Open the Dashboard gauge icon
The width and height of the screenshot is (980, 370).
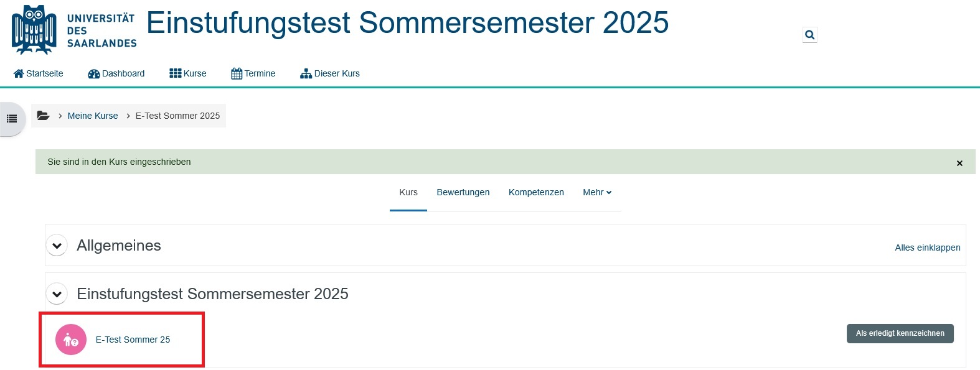[94, 73]
